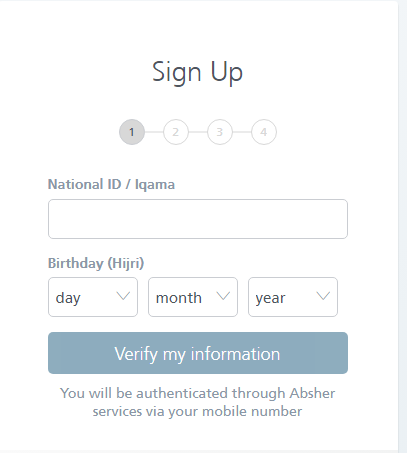Click connector line between steps 1 and 2
This screenshot has height=453, width=407.
(154, 132)
